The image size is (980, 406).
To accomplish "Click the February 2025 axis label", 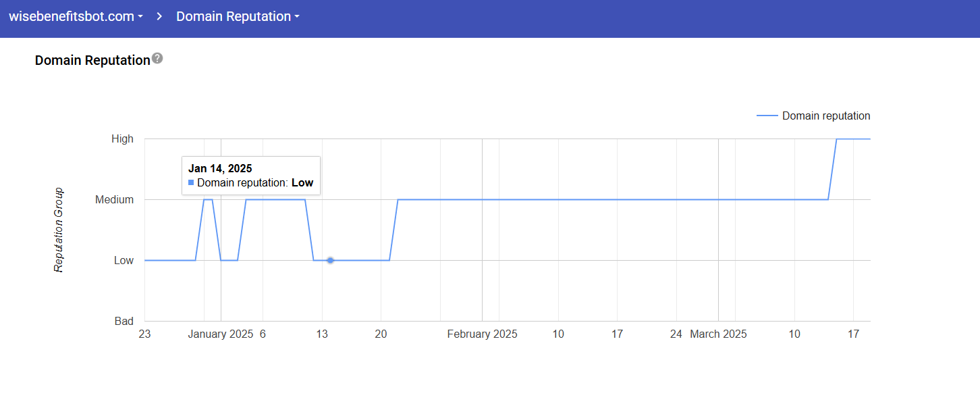I will click(482, 334).
